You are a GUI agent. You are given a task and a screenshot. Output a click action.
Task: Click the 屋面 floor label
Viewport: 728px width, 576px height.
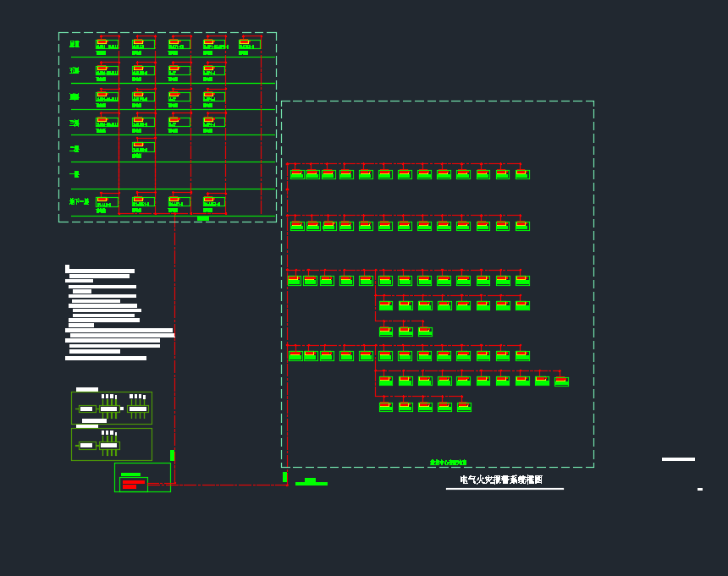74,44
